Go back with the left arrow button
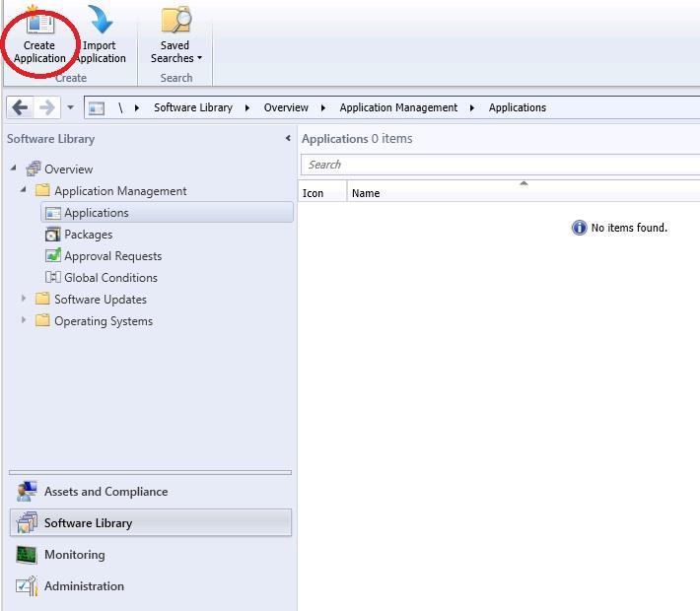Viewport: 700px width, 611px height. tap(20, 107)
